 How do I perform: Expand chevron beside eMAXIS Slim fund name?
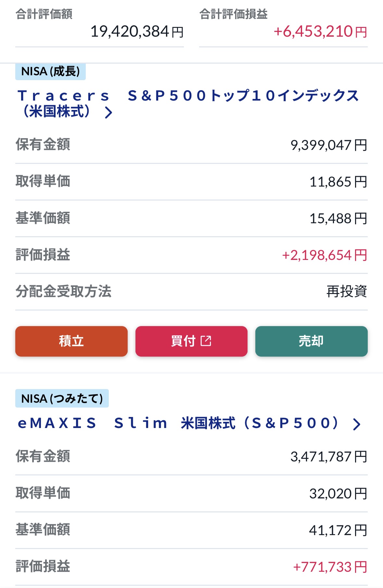(357, 424)
